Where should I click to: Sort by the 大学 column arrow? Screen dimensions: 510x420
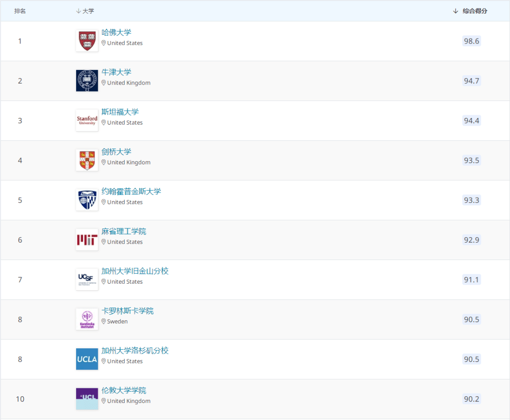pyautogui.click(x=78, y=11)
